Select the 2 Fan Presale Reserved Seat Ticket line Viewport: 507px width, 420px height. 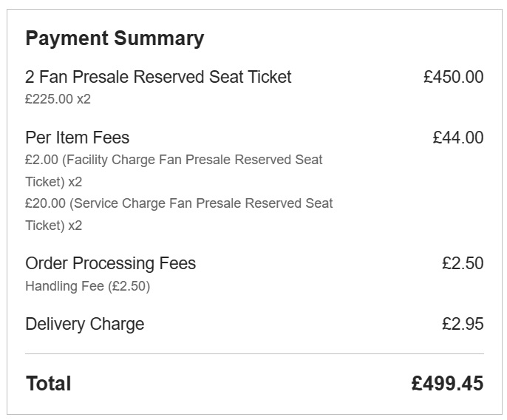158,78
